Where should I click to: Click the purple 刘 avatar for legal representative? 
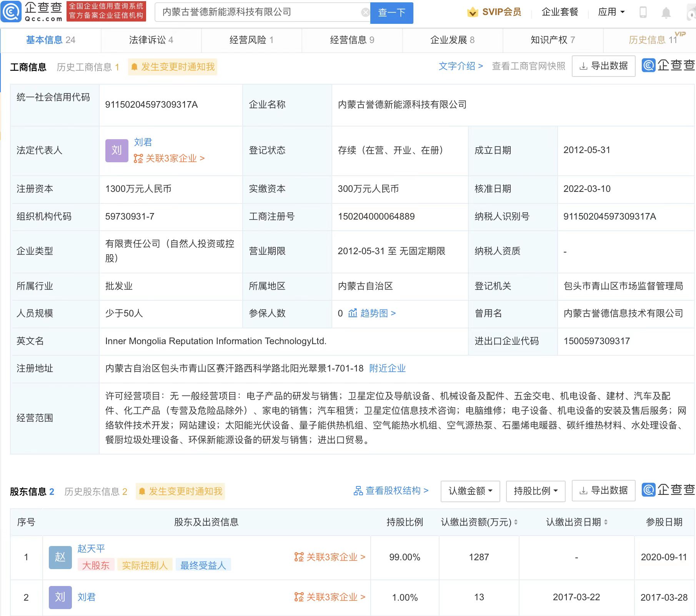coord(117,150)
